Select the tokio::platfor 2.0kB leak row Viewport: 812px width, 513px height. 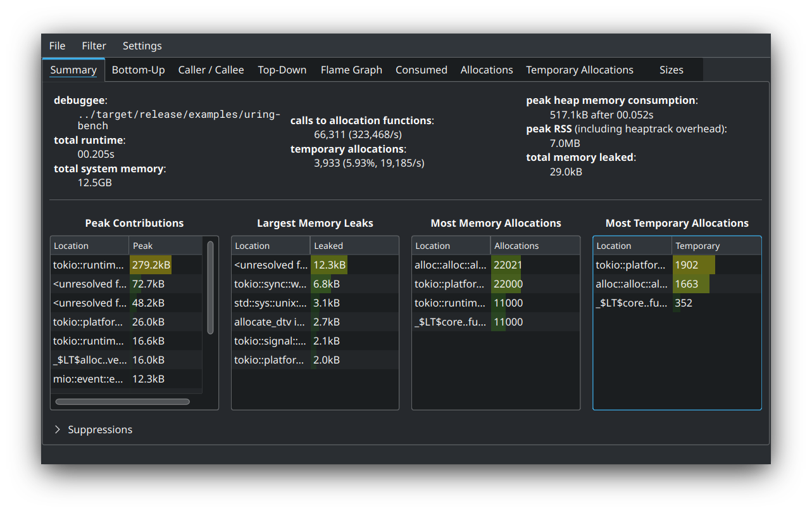pos(315,360)
